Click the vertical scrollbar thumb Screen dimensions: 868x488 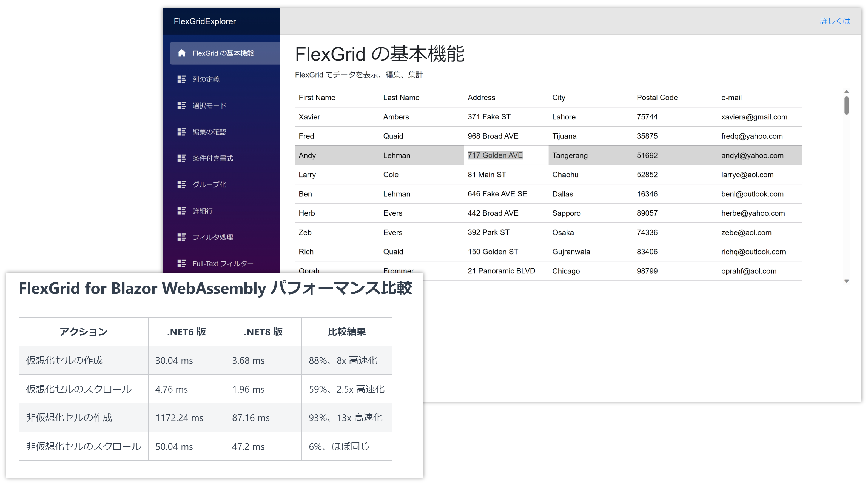click(x=846, y=105)
